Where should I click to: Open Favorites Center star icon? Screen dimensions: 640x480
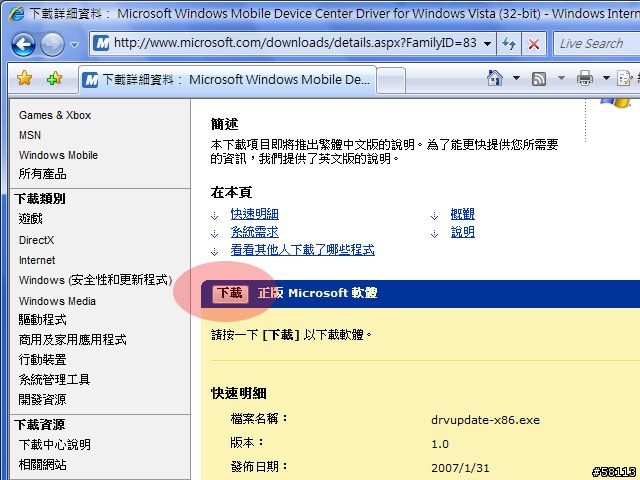click(24, 78)
